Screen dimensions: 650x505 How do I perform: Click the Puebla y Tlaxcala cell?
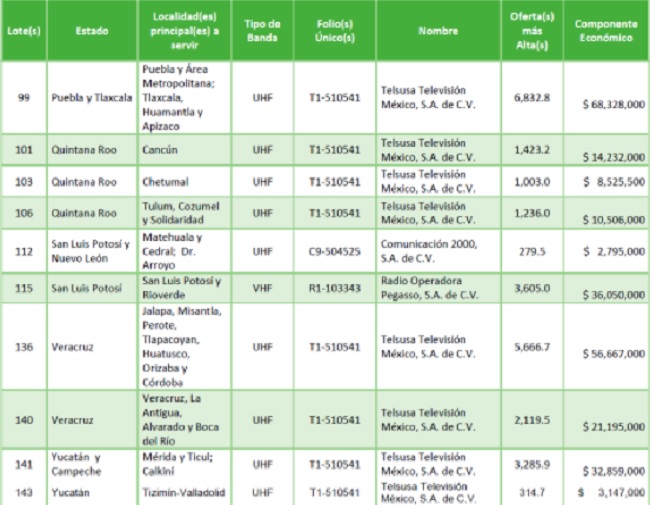92,98
